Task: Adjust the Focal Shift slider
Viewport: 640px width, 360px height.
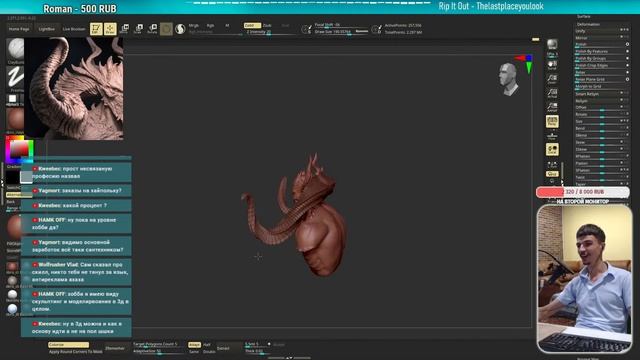Action: tap(341, 25)
